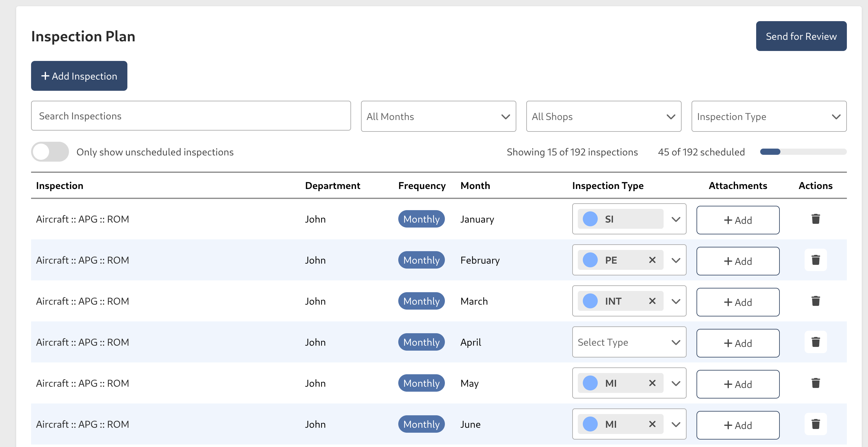This screenshot has height=447, width=868.
Task: Toggle only show unscheduled inspections switch
Action: [x=50, y=152]
